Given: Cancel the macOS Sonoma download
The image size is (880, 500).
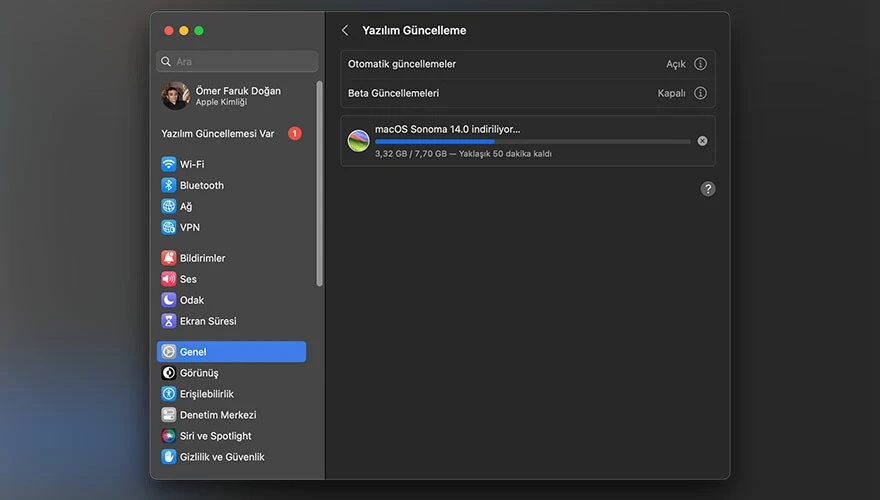Looking at the screenshot, I should tap(702, 141).
